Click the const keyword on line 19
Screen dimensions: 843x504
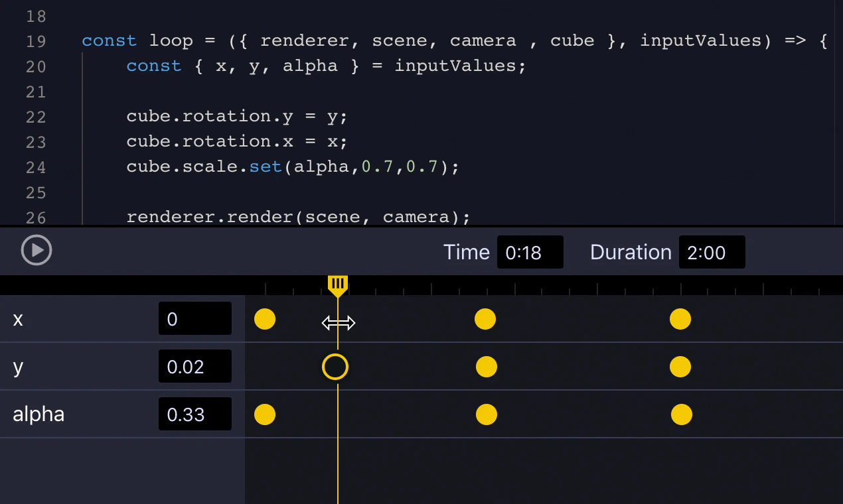(x=109, y=40)
